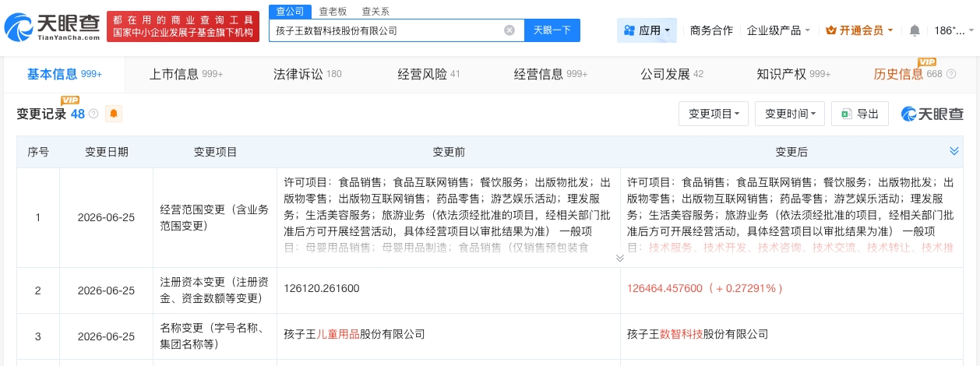Viewport: 980px width, 366px height.
Task: Click the record count 48
Action: click(x=78, y=114)
